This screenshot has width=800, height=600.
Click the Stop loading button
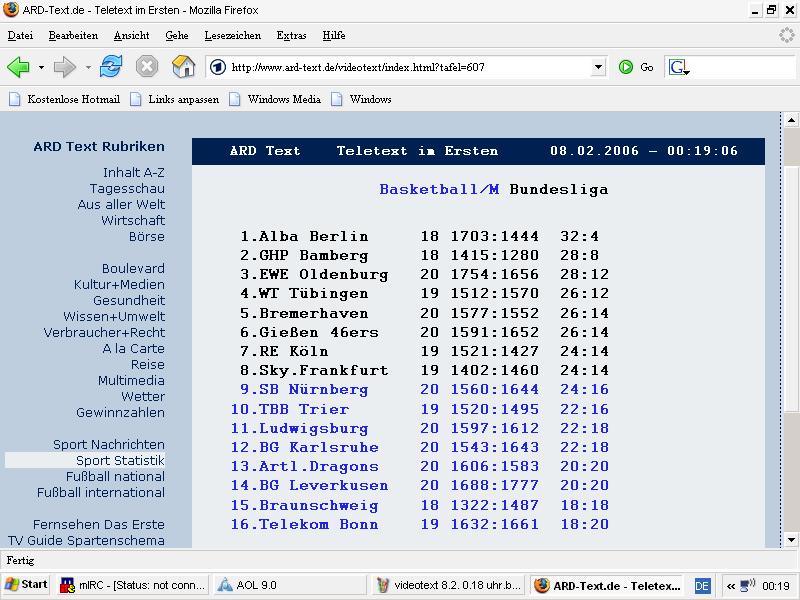point(147,66)
